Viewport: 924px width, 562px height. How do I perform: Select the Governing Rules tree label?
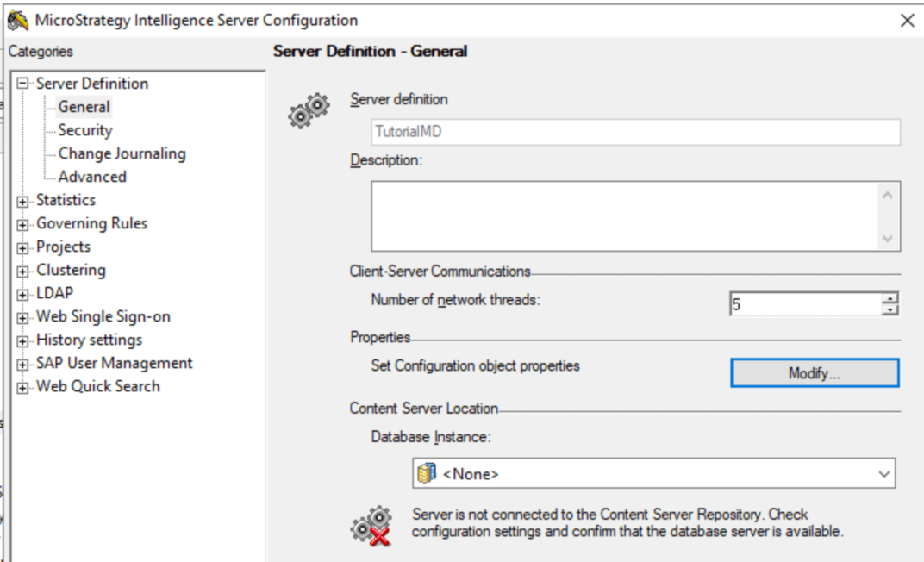pyautogui.click(x=91, y=223)
